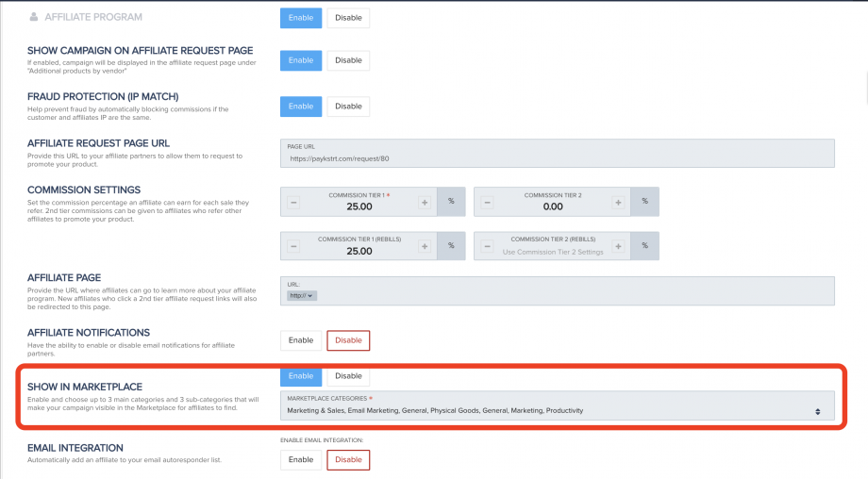The width and height of the screenshot is (868, 479).
Task: Click the Affiliate Program user icon
Action: coord(34,17)
